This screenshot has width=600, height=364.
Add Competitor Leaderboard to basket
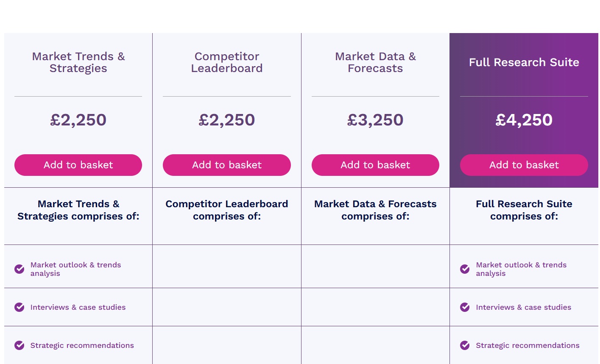click(226, 165)
